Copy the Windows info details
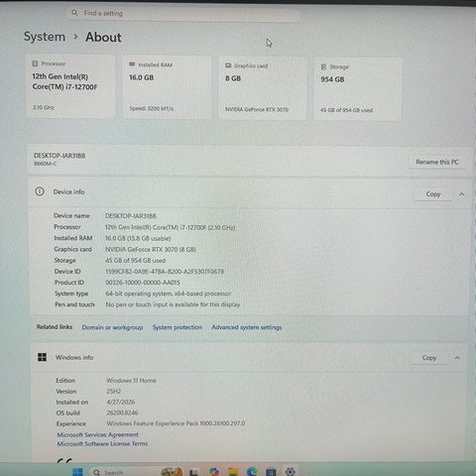Screen dimensions: 476x476 tap(429, 358)
